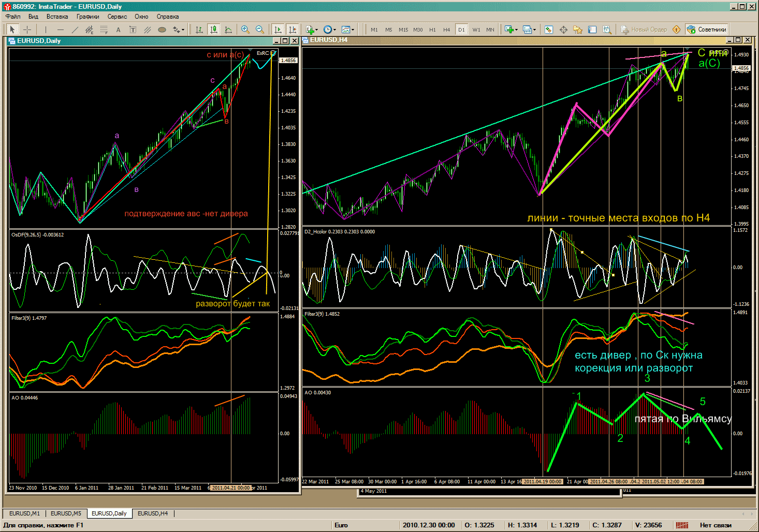The image size is (759, 532).
Task: Pick the equidistant channel tool
Action: point(90,29)
